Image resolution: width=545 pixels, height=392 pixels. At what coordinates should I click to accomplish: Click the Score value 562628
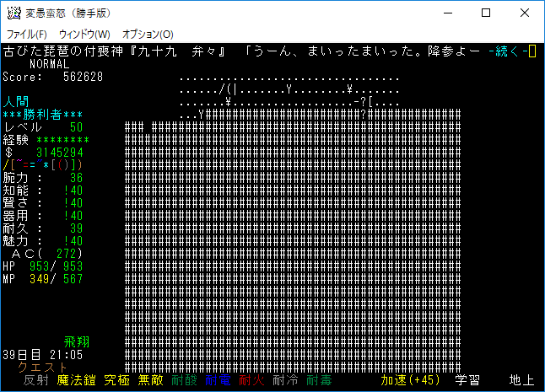click(x=83, y=77)
